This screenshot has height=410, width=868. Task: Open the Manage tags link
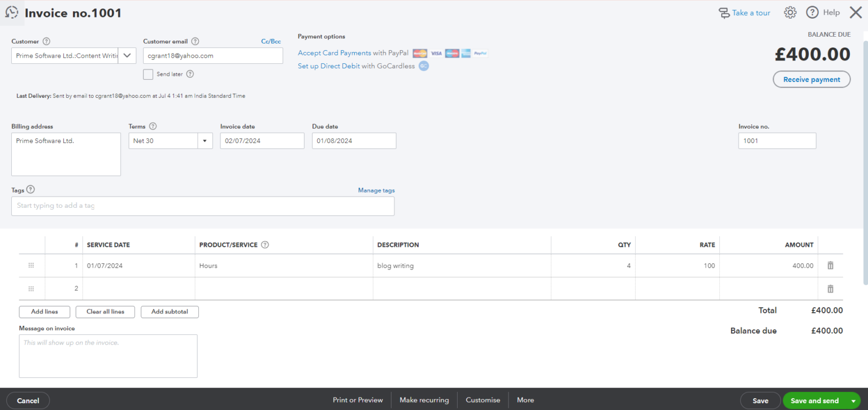376,190
